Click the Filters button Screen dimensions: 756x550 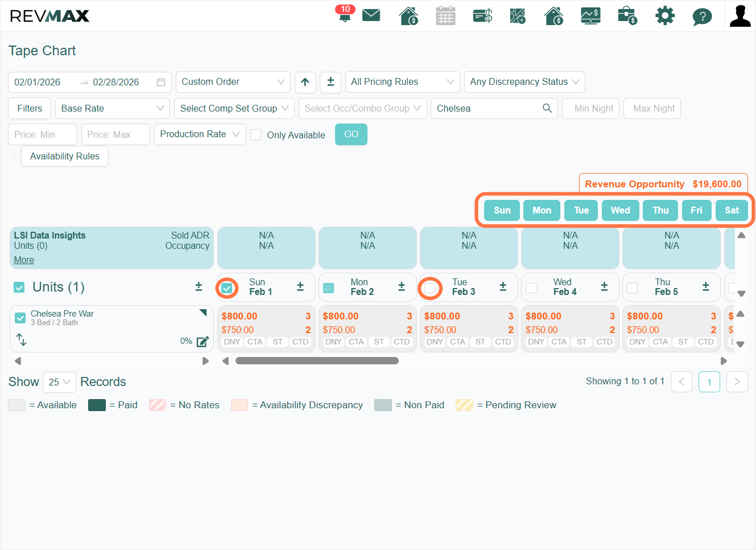[30, 108]
